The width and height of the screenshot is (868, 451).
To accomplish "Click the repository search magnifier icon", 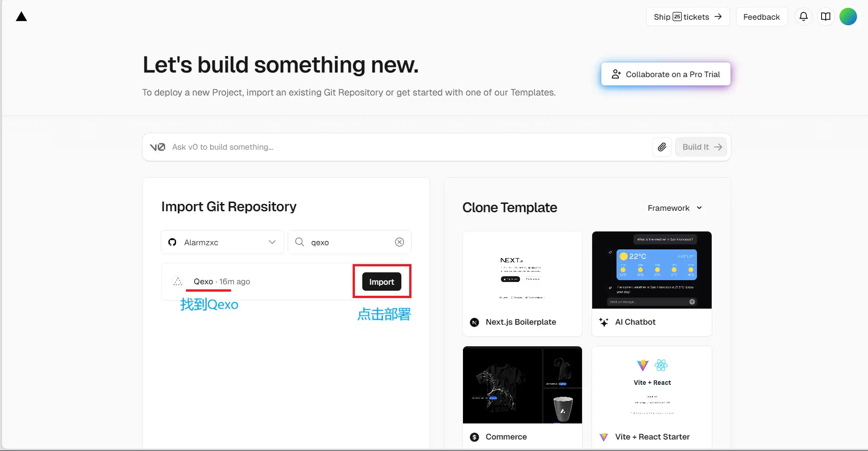I will (300, 242).
